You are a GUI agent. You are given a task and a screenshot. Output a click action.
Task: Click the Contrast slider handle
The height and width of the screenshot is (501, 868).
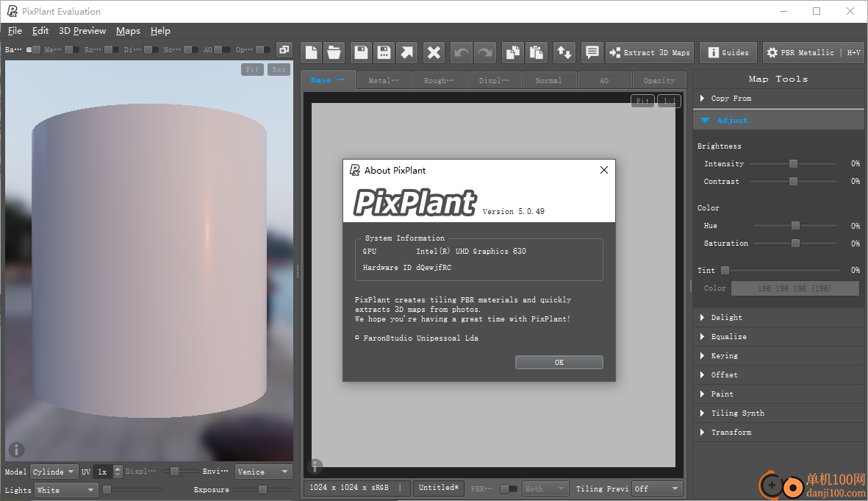coord(793,181)
